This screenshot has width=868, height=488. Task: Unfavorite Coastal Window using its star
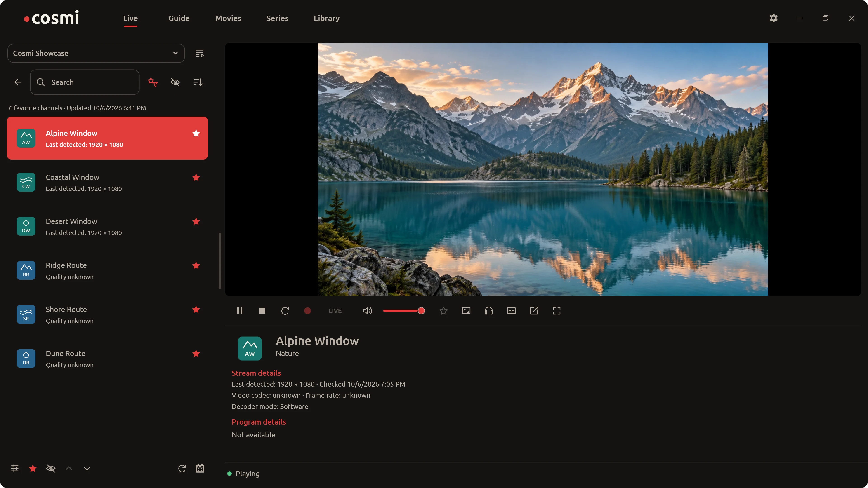[196, 177]
